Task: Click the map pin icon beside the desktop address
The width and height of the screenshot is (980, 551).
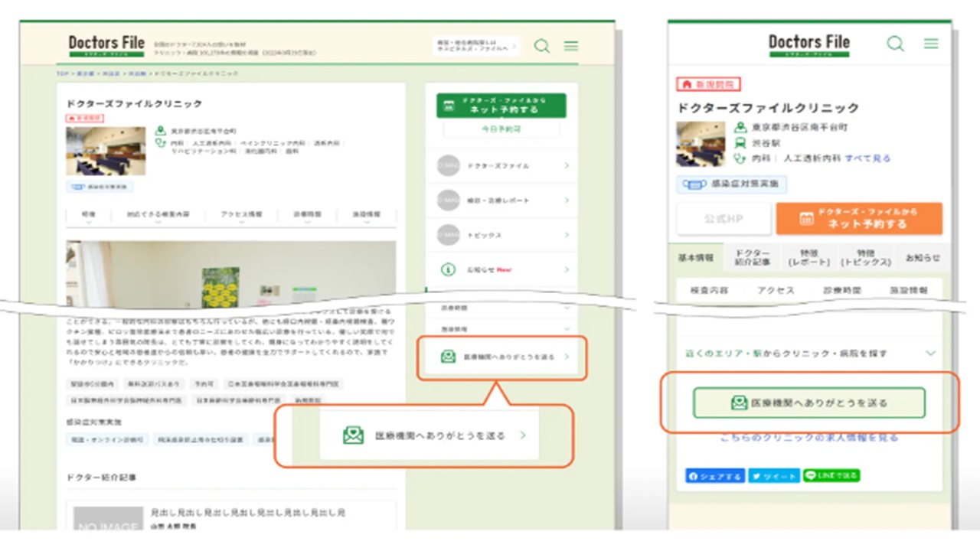Action: click(x=161, y=132)
